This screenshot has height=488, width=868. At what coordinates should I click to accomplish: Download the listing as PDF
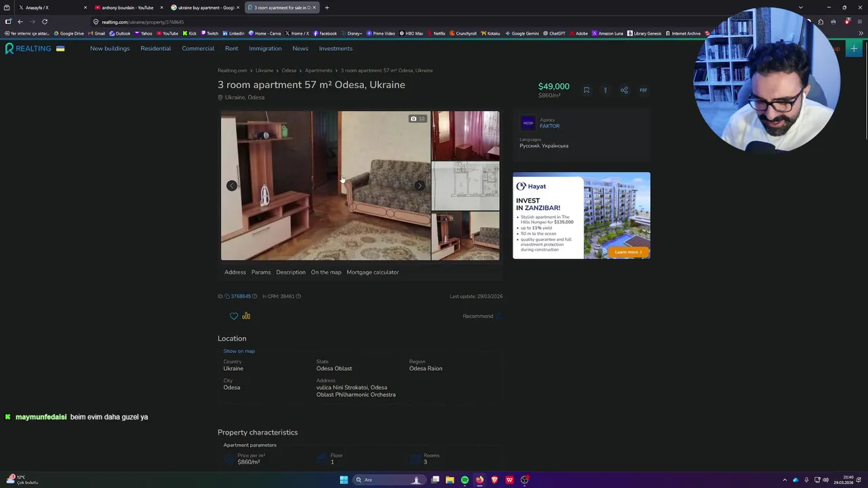(643, 90)
